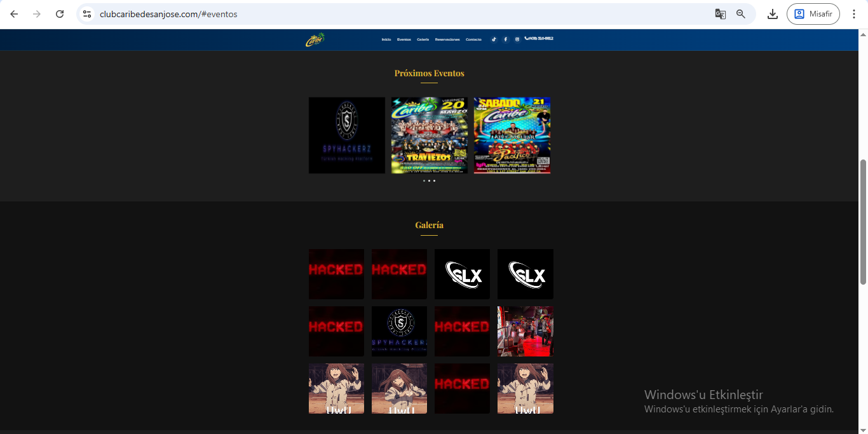
Task: Click the Contacto navigation link
Action: point(473,39)
